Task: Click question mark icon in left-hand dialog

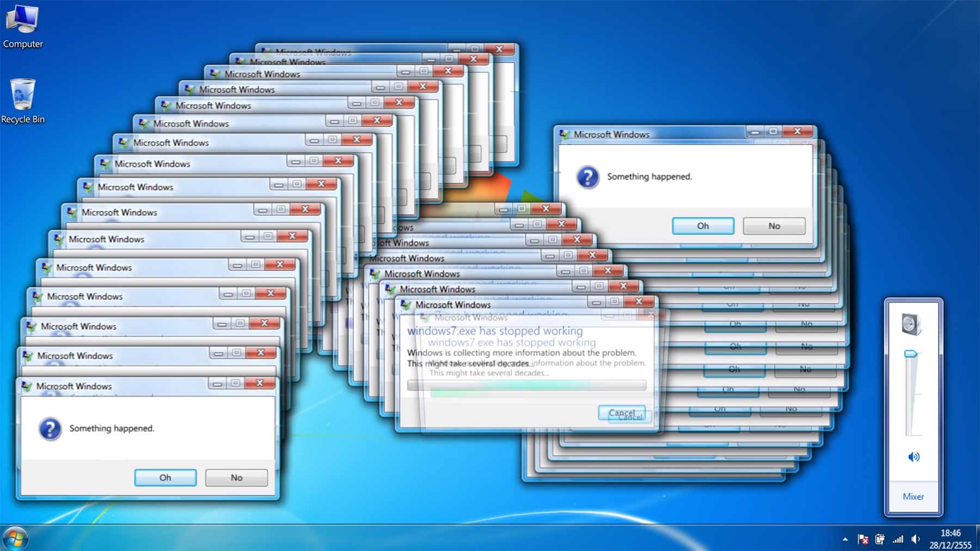Action: [x=50, y=429]
